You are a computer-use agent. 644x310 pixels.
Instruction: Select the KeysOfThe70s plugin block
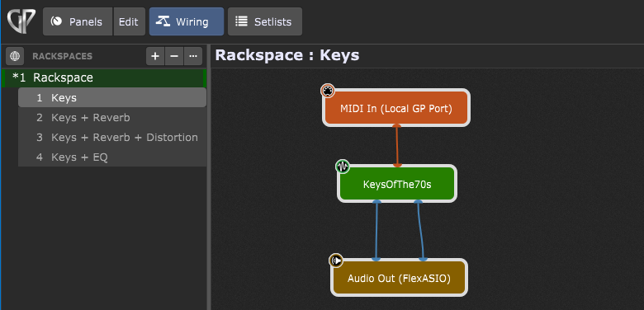point(397,184)
